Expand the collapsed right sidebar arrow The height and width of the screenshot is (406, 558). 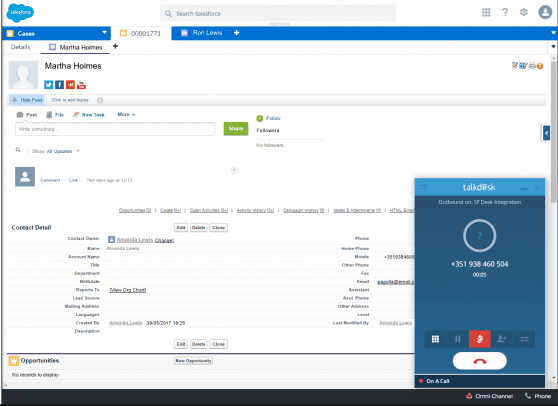[546, 133]
